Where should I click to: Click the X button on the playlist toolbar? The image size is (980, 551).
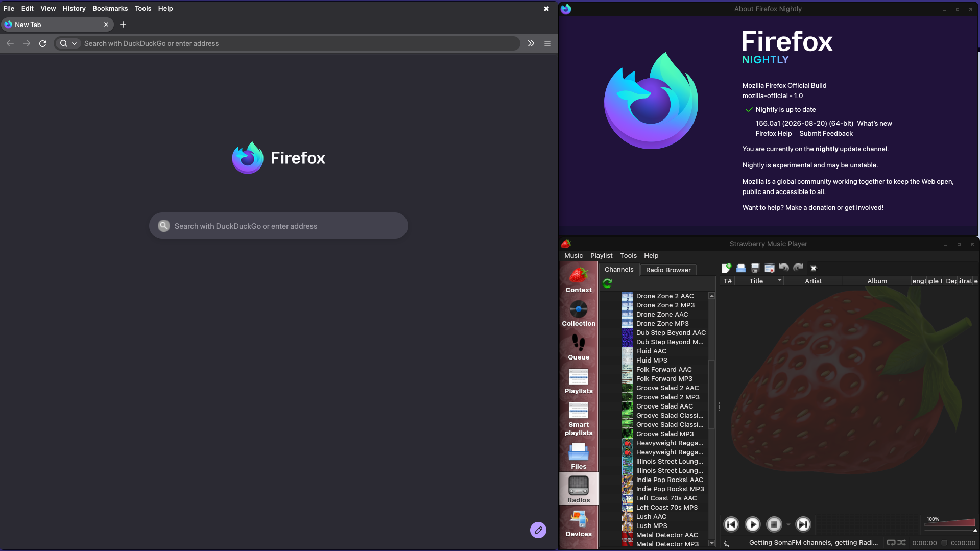[814, 268]
